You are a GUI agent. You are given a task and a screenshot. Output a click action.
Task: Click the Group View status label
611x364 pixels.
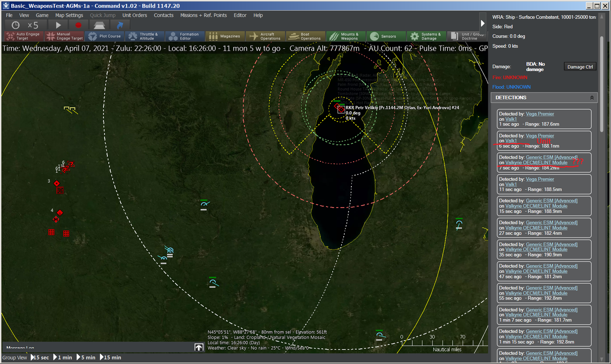15,357
